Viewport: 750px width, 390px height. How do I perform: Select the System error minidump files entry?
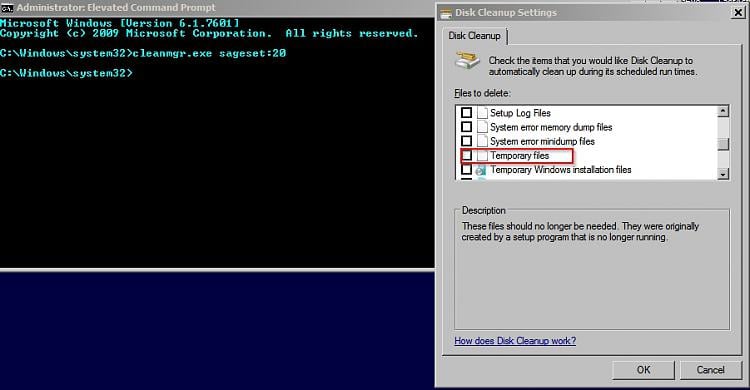[542, 142]
